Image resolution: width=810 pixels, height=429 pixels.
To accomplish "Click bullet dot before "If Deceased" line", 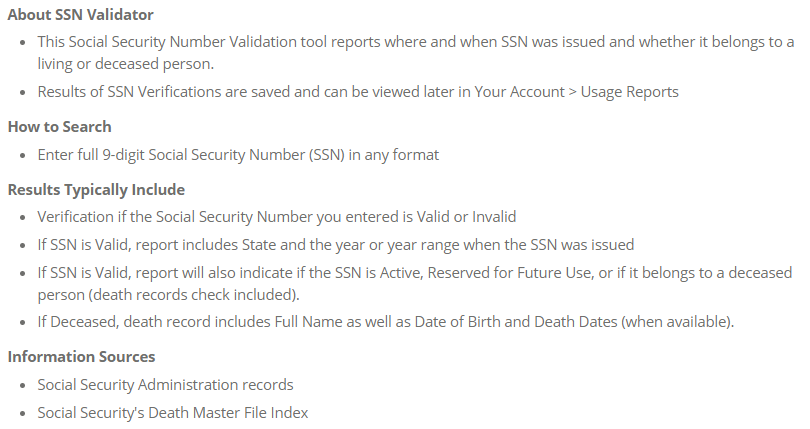I will coord(22,323).
